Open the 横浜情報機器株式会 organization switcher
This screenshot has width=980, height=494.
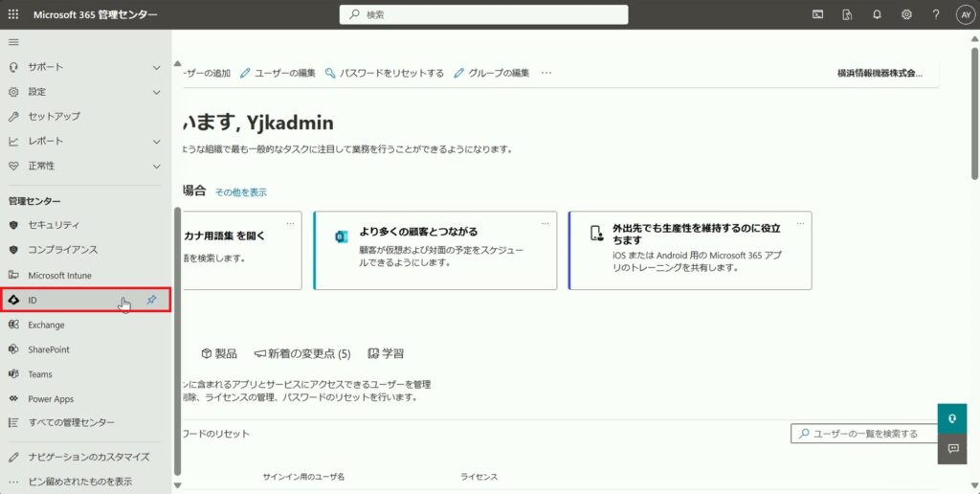point(880,73)
